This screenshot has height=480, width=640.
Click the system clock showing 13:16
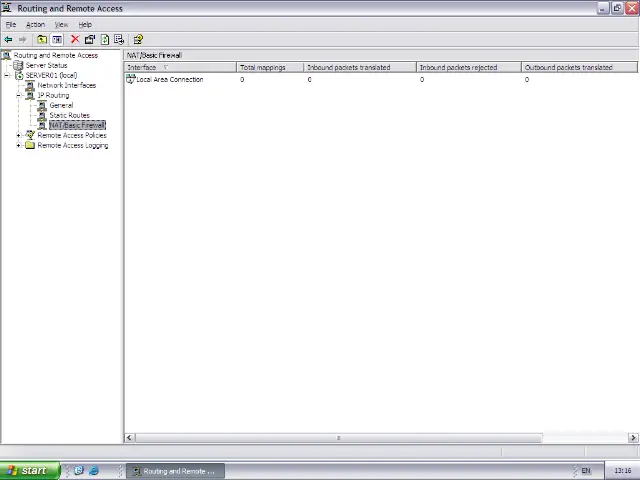(623, 471)
